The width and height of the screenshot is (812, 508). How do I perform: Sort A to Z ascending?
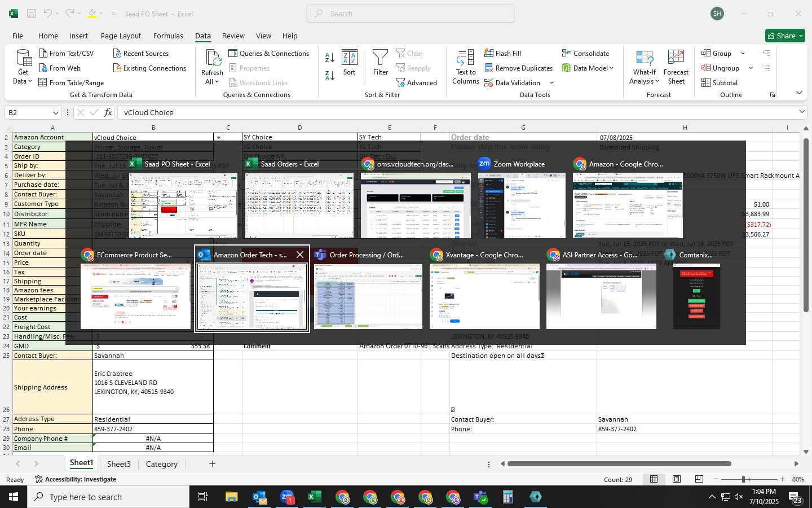click(330, 58)
